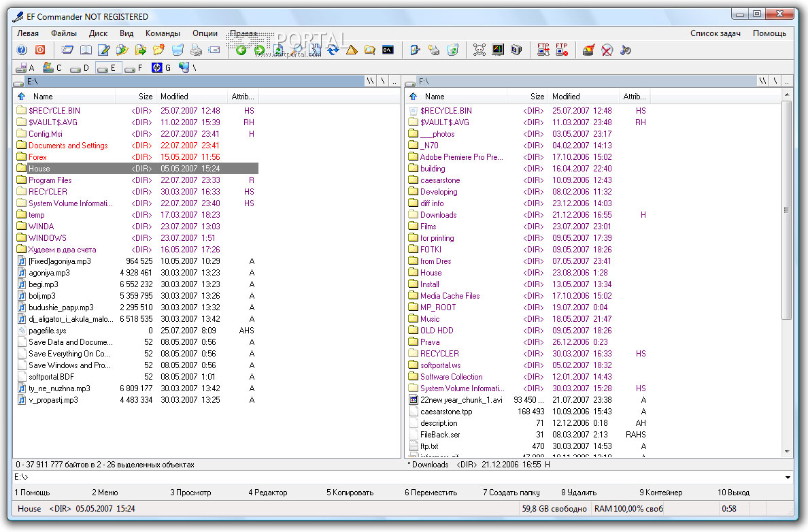The height and width of the screenshot is (532, 808).
Task: Select pagefile.sys in left panel
Action: pos(48,331)
